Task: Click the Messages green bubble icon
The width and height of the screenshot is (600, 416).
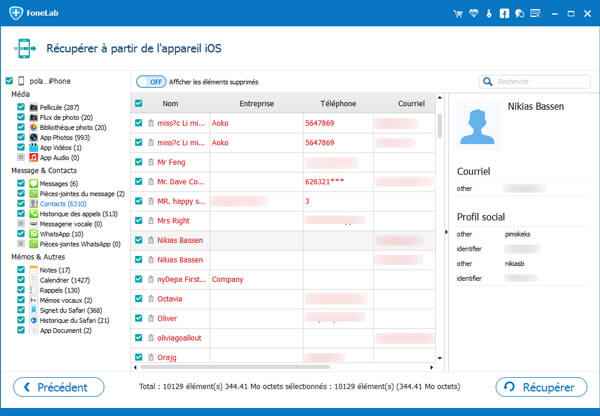Action: [x=34, y=183]
